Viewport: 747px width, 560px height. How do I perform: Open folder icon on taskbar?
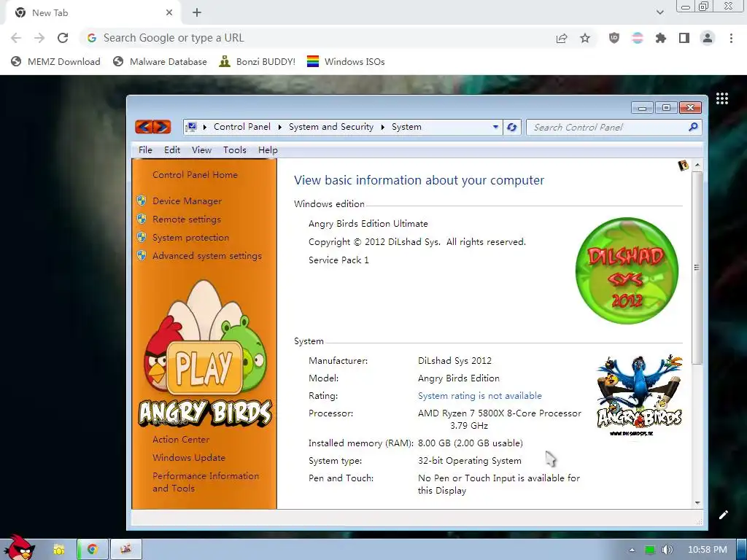[x=58, y=549]
